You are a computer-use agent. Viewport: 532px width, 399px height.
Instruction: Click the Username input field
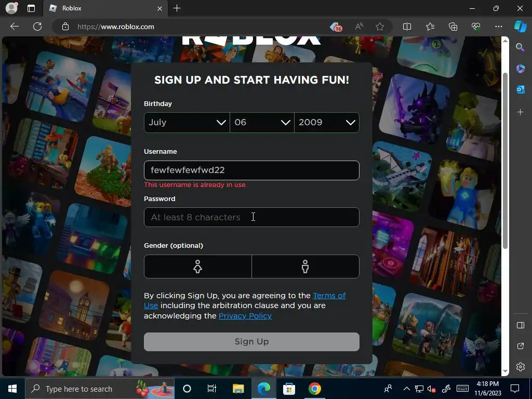[251, 170]
